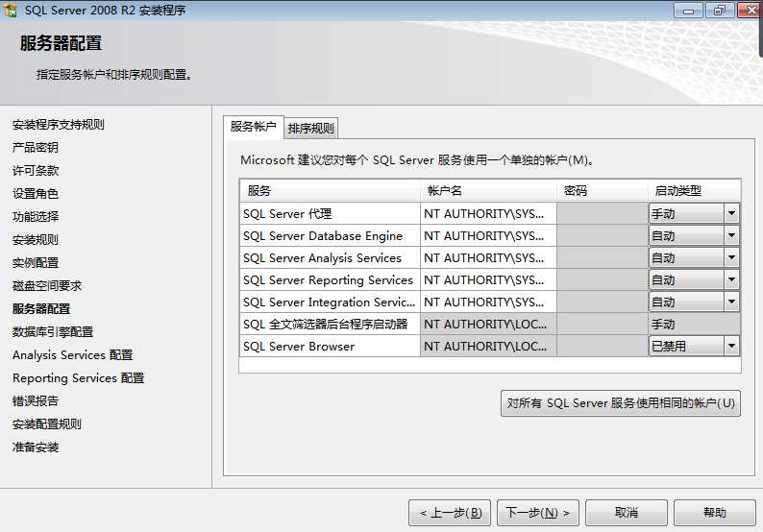Viewport: 763px width, 532px height.
Task: Go back with 上一步(B) button
Action: coord(450,513)
